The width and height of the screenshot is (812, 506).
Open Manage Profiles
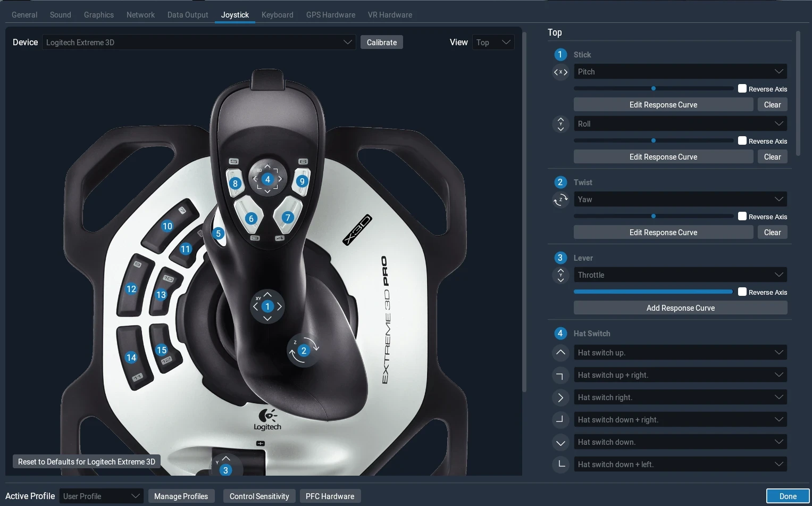pyautogui.click(x=181, y=496)
